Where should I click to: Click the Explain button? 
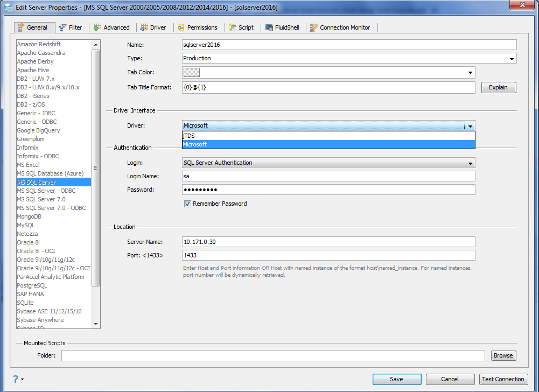(499, 87)
